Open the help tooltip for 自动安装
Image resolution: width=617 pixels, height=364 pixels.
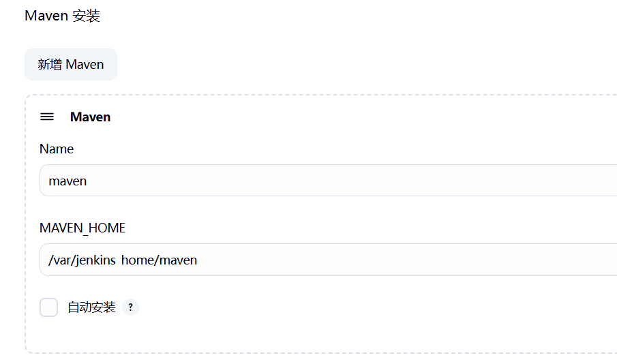pyautogui.click(x=130, y=307)
